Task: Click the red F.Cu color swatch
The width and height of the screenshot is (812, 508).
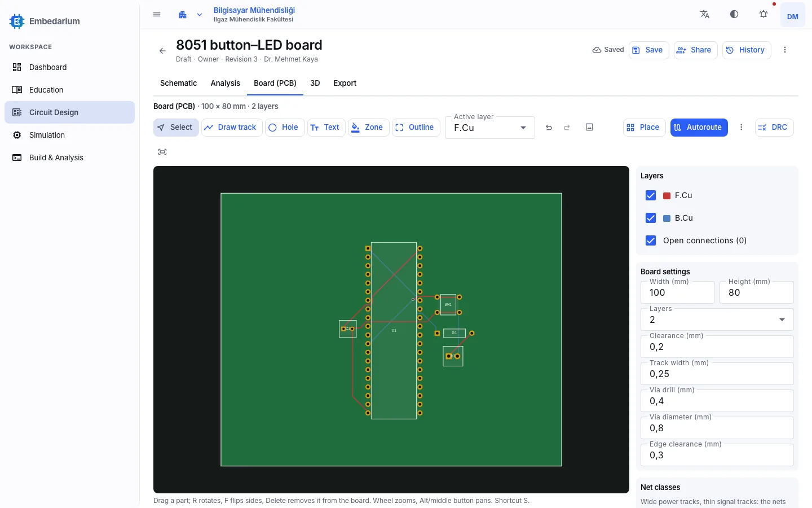Action: pyautogui.click(x=667, y=196)
